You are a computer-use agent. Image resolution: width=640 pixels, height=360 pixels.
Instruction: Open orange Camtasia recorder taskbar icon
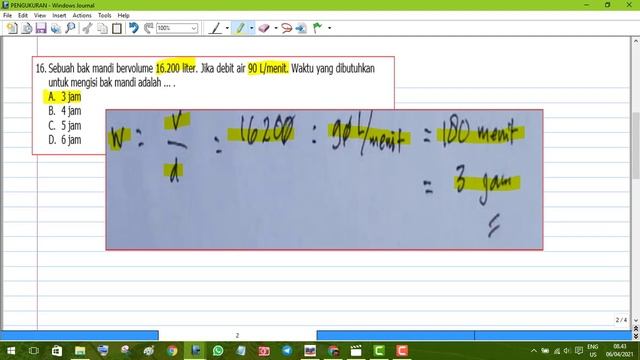click(x=402, y=351)
